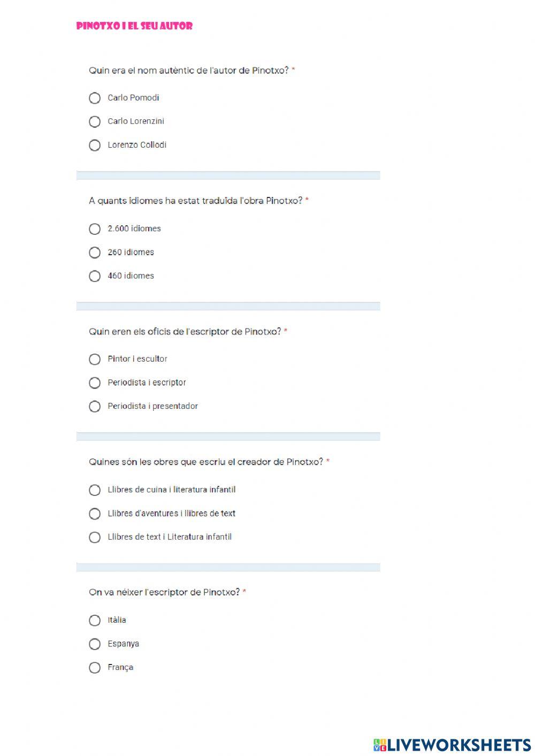Choose the Espanya radio option
This screenshot has width=535, height=756.
coord(95,644)
